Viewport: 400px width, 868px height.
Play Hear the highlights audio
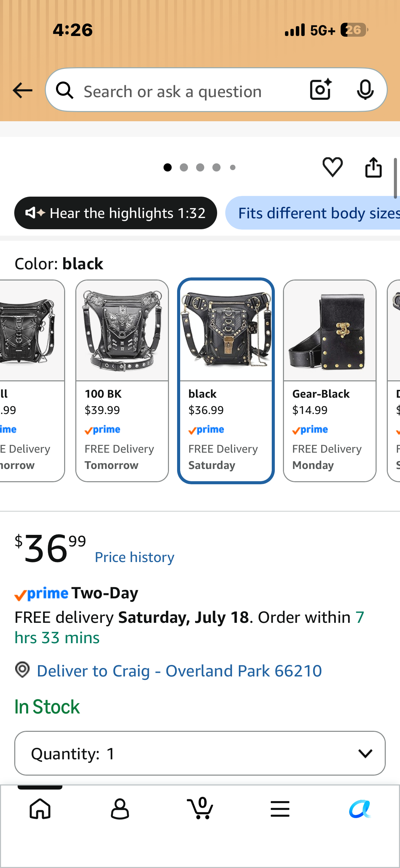tap(116, 213)
